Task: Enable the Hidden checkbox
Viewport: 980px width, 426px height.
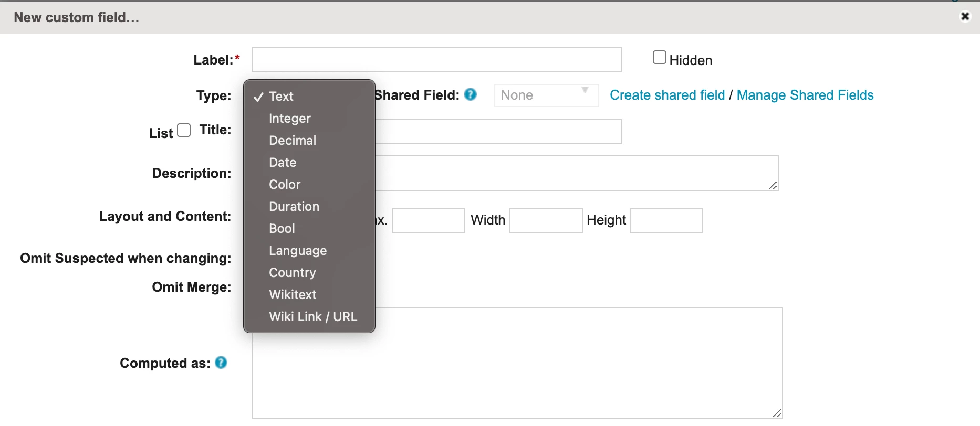Action: tap(659, 58)
